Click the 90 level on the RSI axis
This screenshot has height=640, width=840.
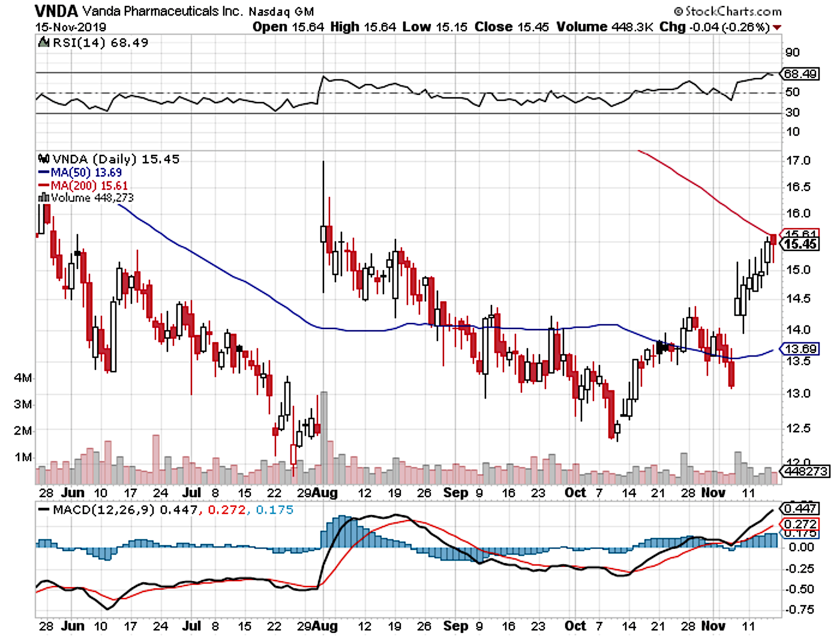click(793, 52)
